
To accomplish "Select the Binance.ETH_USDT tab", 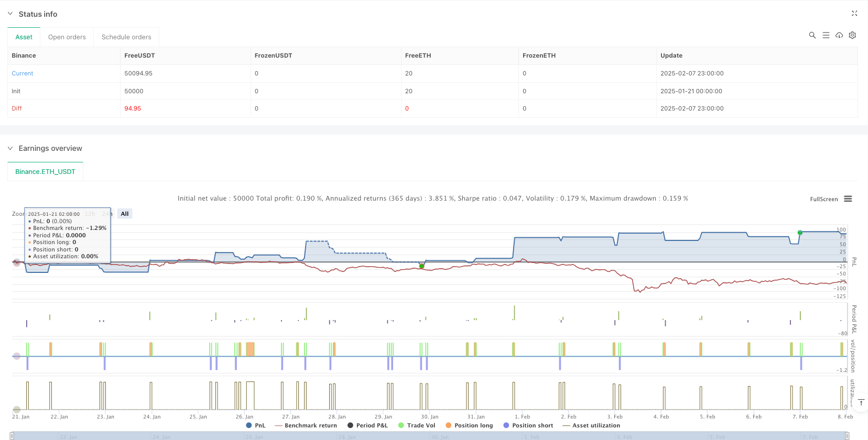I will click(45, 172).
